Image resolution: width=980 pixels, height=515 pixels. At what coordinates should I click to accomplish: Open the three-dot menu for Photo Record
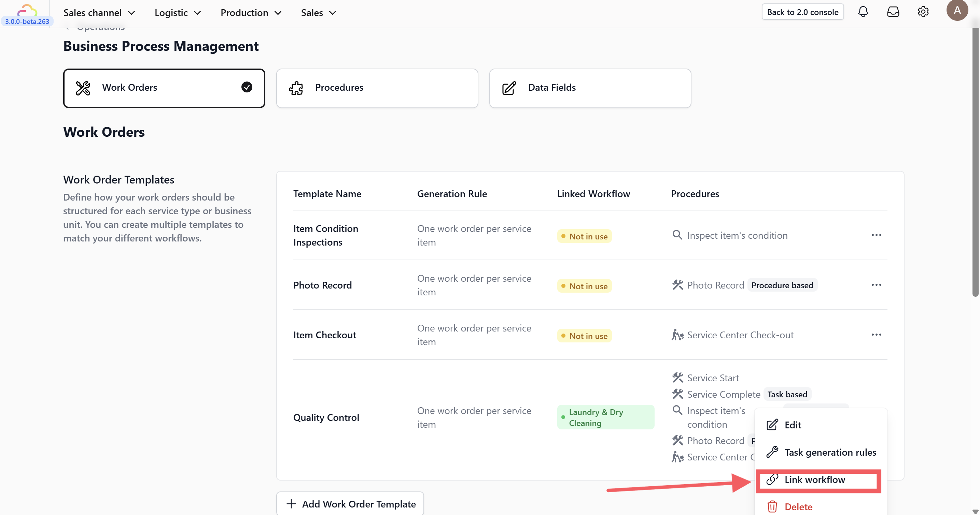tap(876, 285)
